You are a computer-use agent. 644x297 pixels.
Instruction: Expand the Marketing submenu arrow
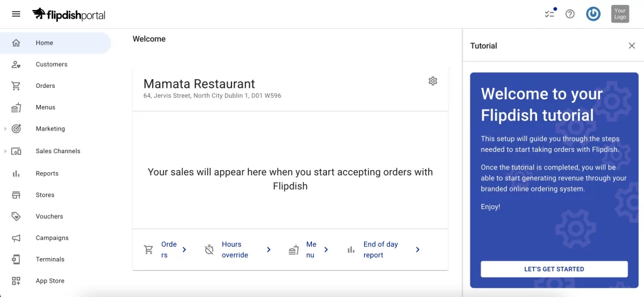(6, 129)
